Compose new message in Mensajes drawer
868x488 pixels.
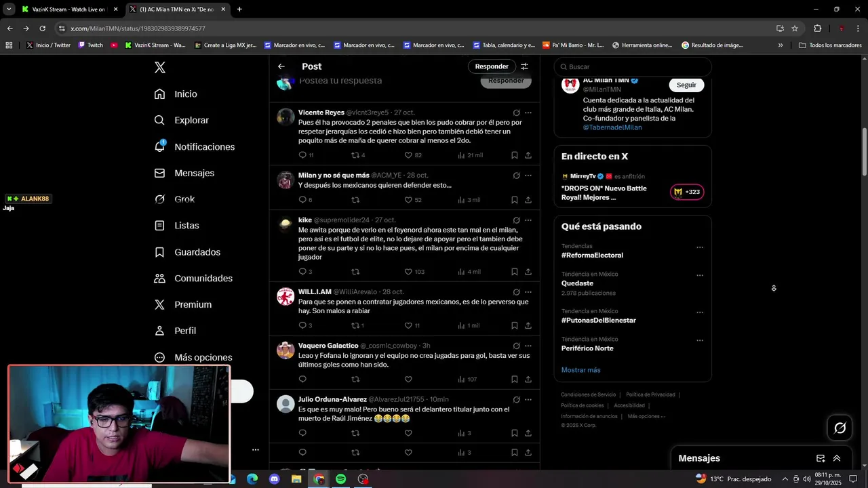pos(821,458)
